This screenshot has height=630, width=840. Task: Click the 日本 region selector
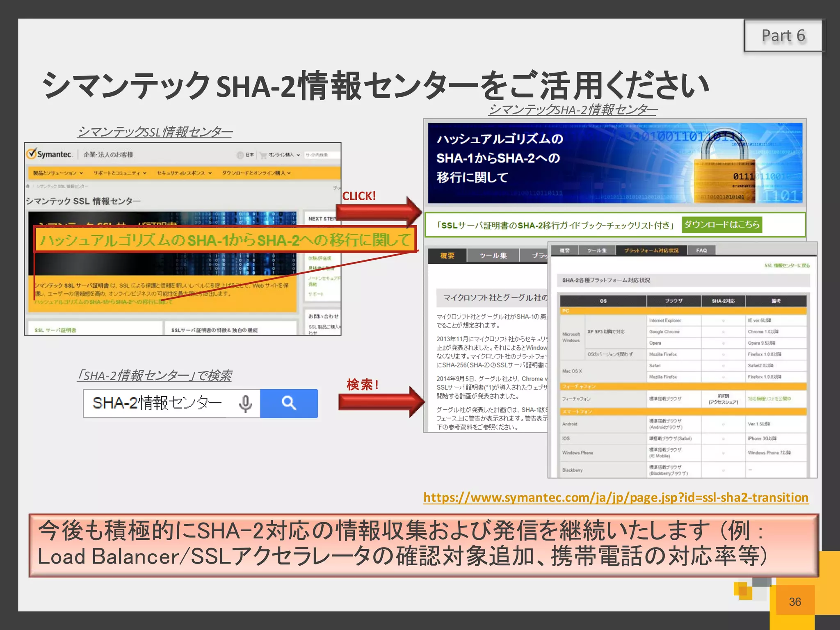250,155
